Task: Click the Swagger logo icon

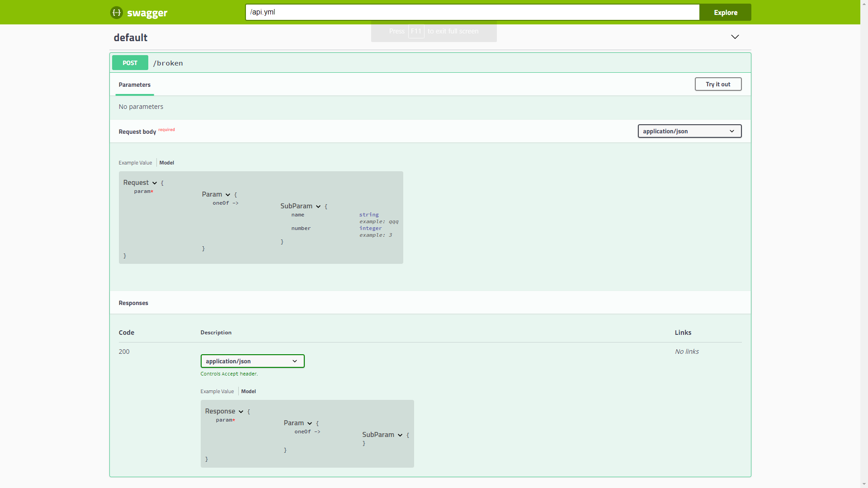Action: (116, 13)
